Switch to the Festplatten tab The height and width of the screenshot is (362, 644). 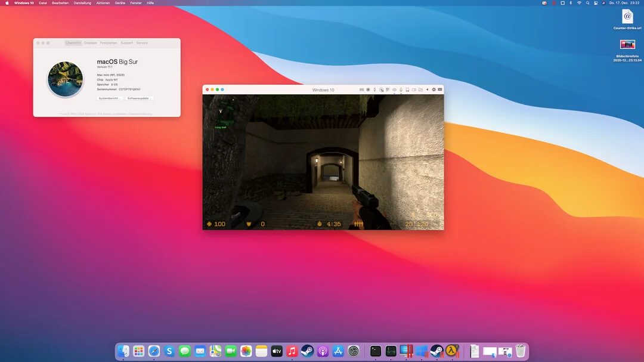109,43
